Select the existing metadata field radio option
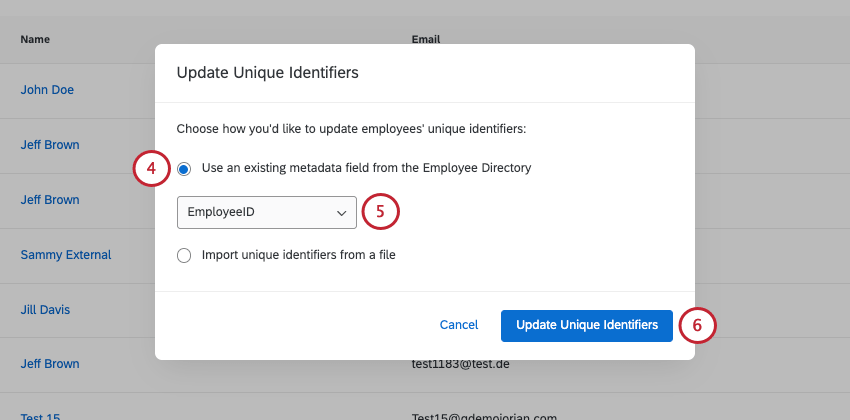Viewport: 850px width, 420px height. coord(184,168)
